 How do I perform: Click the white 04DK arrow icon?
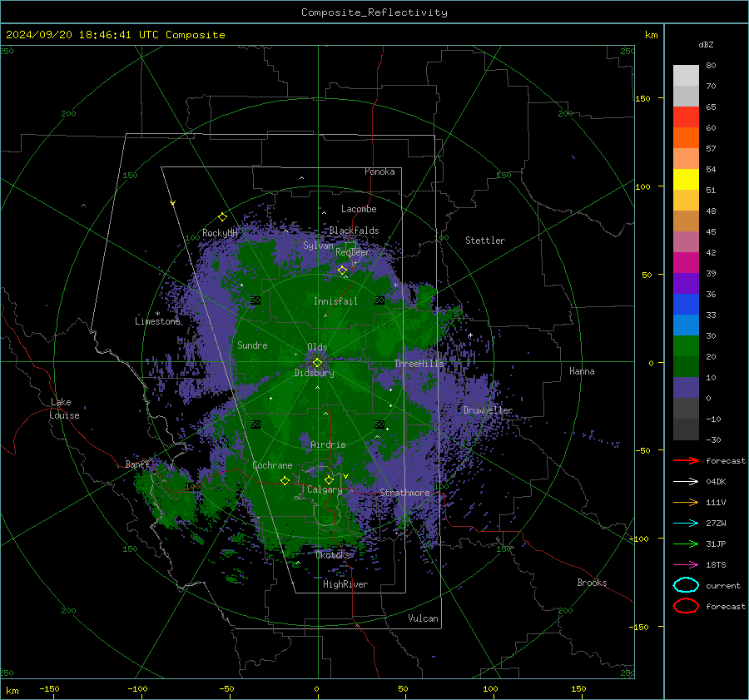[686, 481]
